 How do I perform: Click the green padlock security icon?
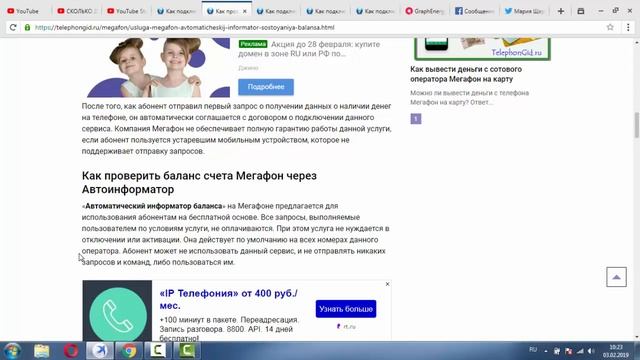(x=27, y=27)
